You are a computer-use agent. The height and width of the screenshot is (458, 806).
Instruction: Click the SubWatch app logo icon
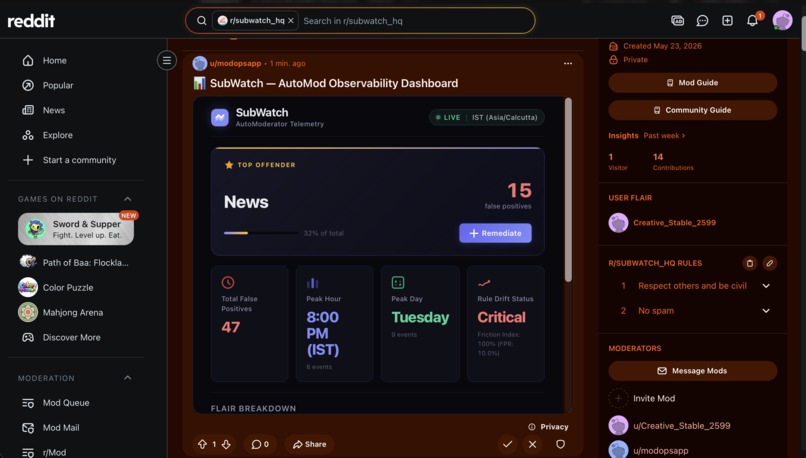pos(219,117)
